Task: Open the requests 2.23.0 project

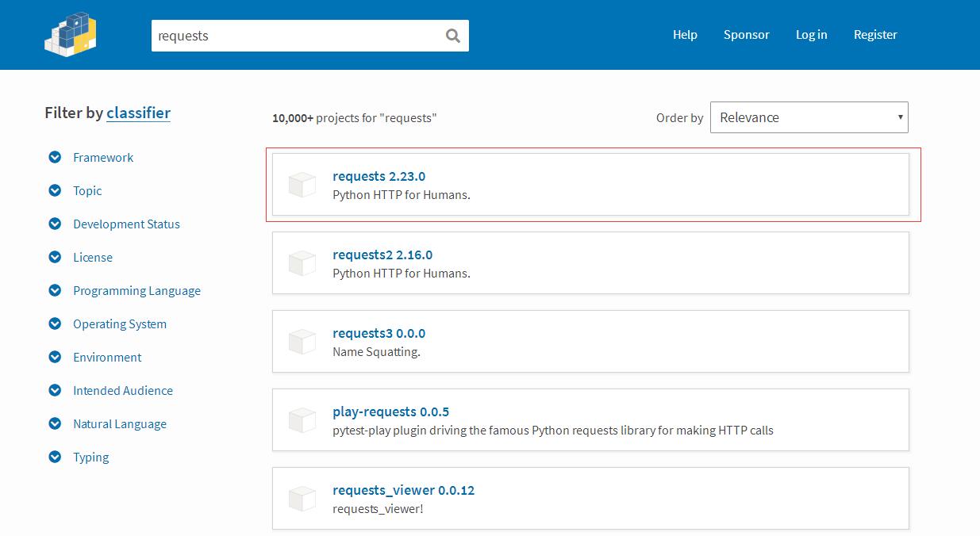Action: 590,184
